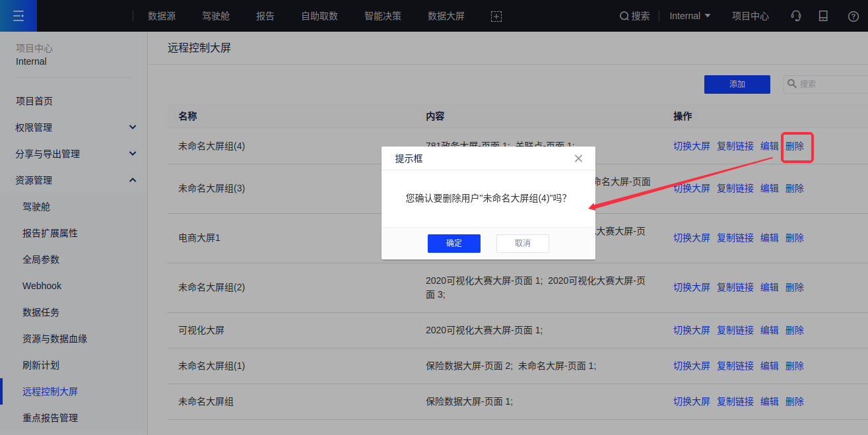Select Webhook in the sidebar

click(42, 286)
